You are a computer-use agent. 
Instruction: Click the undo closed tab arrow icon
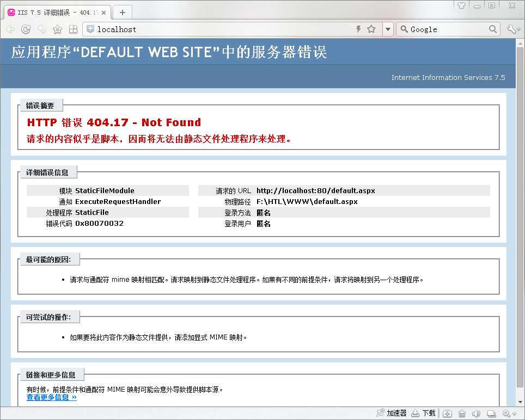41,29
